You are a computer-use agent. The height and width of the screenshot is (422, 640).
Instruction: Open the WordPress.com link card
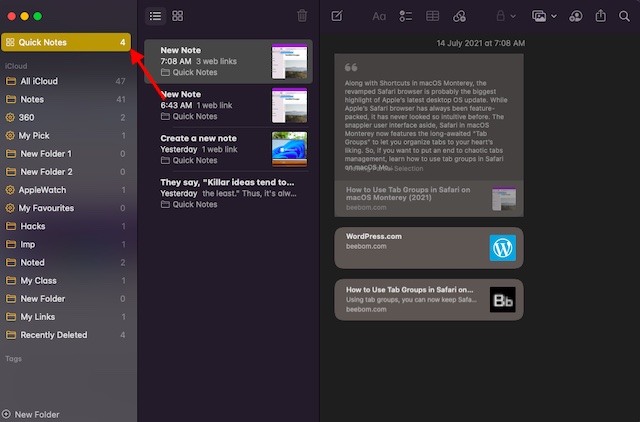pos(428,247)
